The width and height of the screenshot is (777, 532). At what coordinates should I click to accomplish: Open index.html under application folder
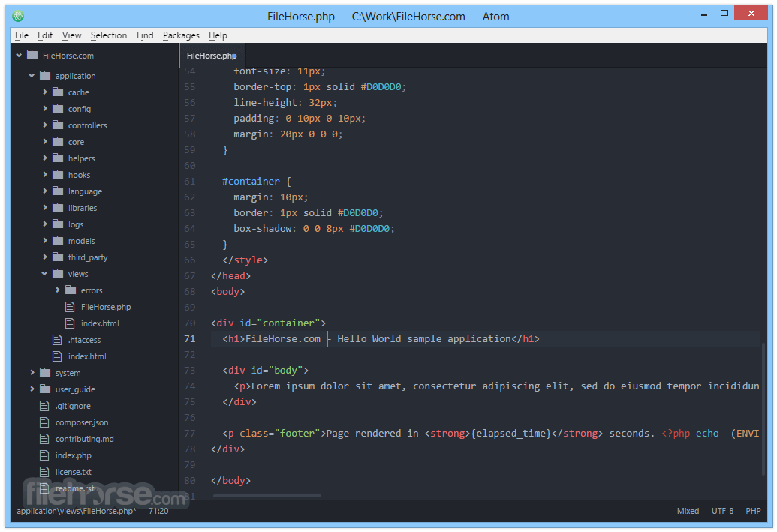(87, 356)
